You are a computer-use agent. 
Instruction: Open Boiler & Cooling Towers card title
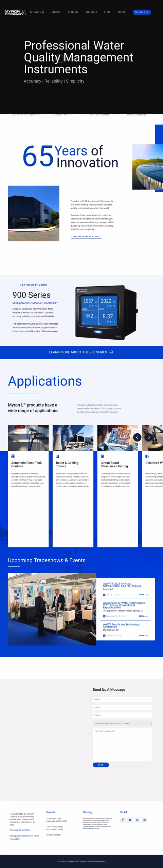pos(67,465)
